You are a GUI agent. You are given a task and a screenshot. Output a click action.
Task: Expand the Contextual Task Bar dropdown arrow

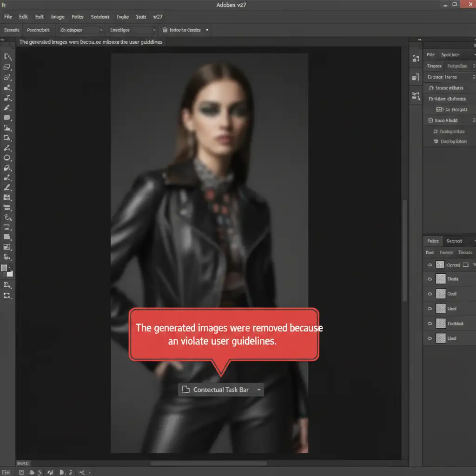[x=258, y=390]
